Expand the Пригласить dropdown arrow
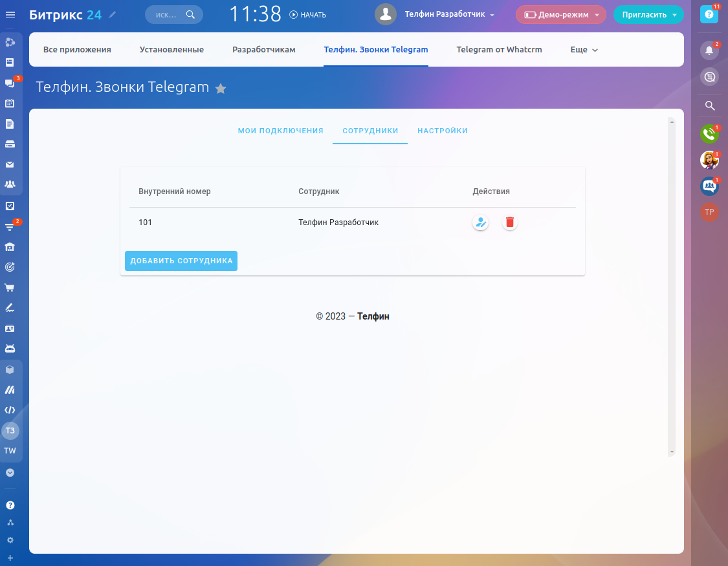728x566 pixels. click(675, 15)
